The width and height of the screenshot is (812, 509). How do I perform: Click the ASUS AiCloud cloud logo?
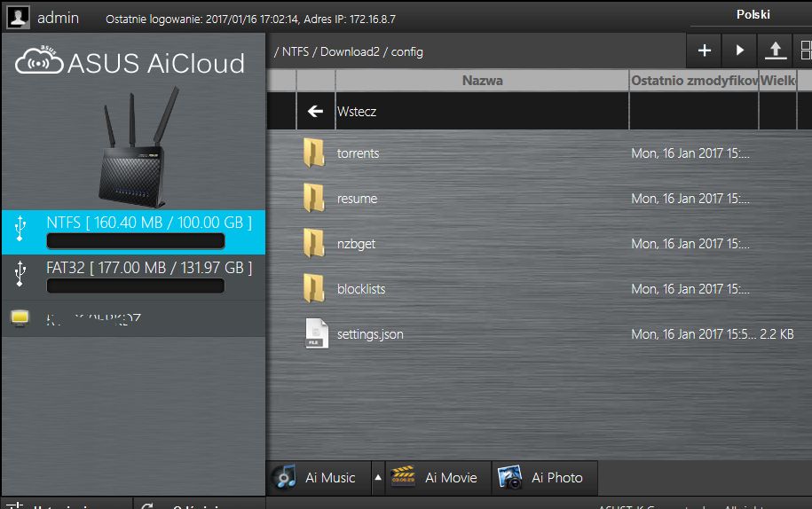[x=39, y=60]
